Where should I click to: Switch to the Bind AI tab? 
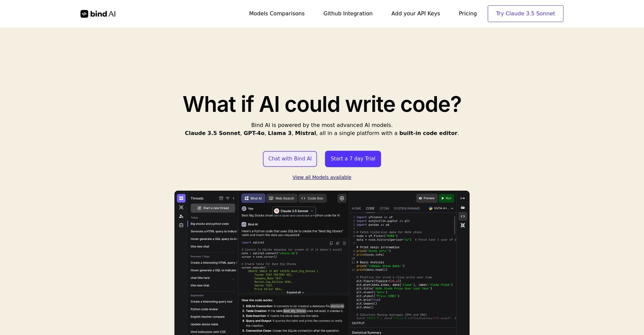click(x=253, y=198)
